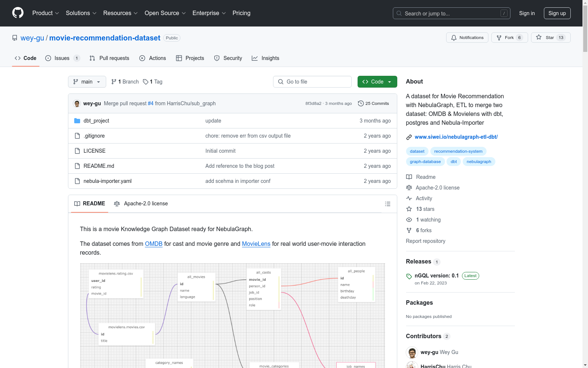588x368 pixels.
Task: Switch to the Issues tab
Action: point(62,58)
